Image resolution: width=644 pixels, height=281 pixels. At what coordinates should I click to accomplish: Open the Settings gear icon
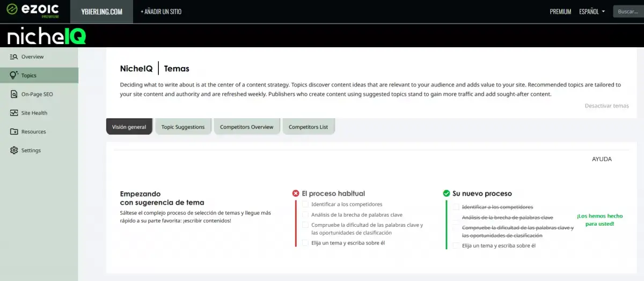[14, 151]
